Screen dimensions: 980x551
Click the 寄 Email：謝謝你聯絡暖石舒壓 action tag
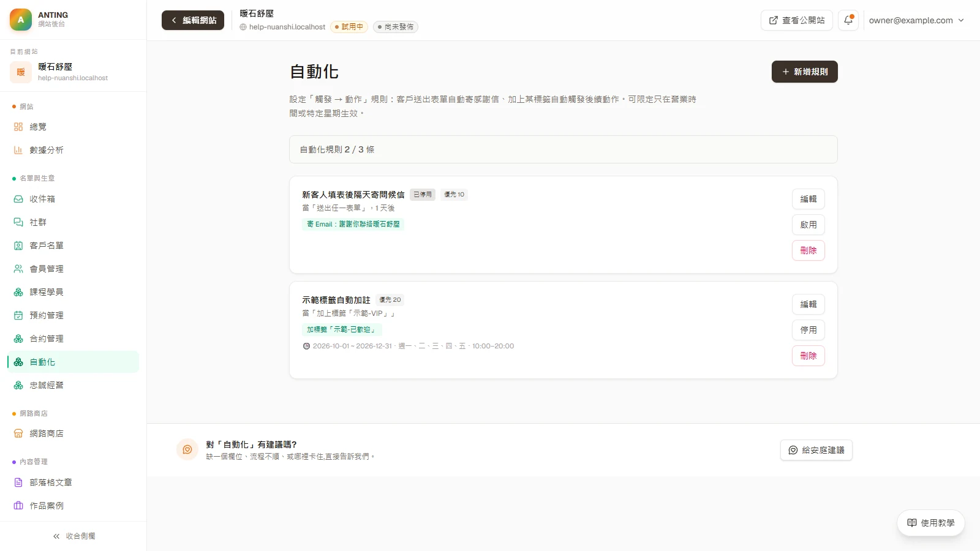(x=353, y=224)
